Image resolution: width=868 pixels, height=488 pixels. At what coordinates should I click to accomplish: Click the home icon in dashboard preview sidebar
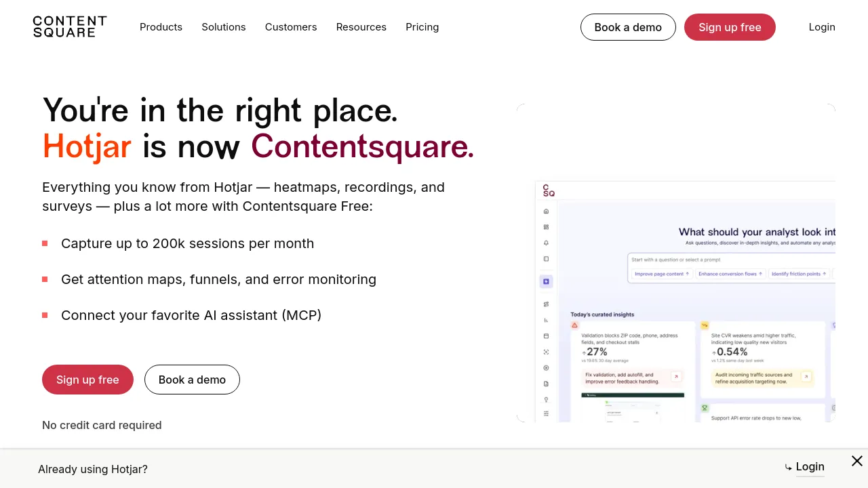(547, 211)
